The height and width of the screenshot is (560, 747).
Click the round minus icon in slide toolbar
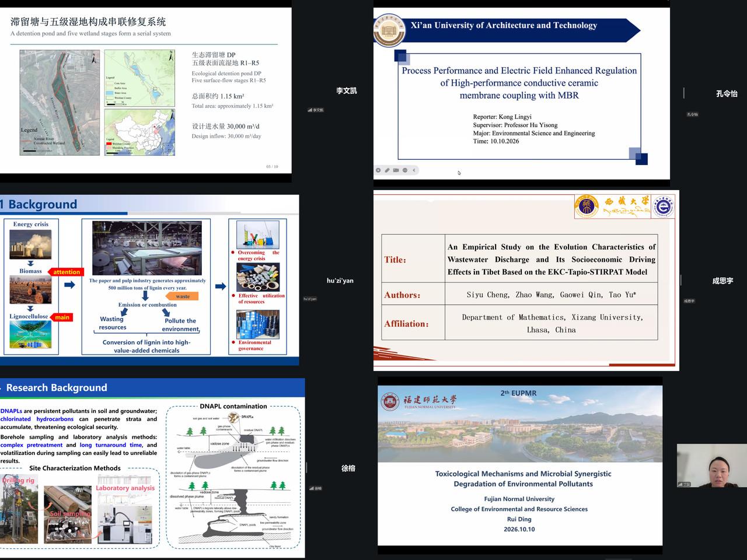[405, 170]
